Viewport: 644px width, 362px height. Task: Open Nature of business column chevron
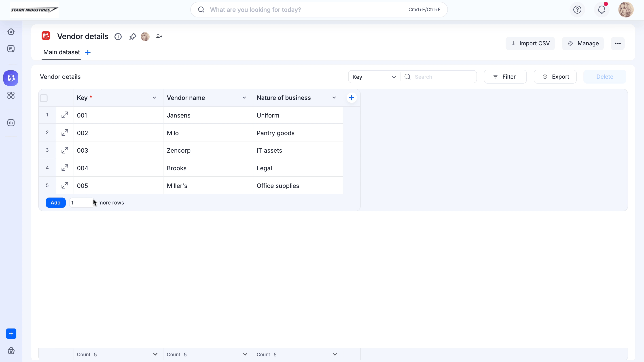pyautogui.click(x=334, y=98)
